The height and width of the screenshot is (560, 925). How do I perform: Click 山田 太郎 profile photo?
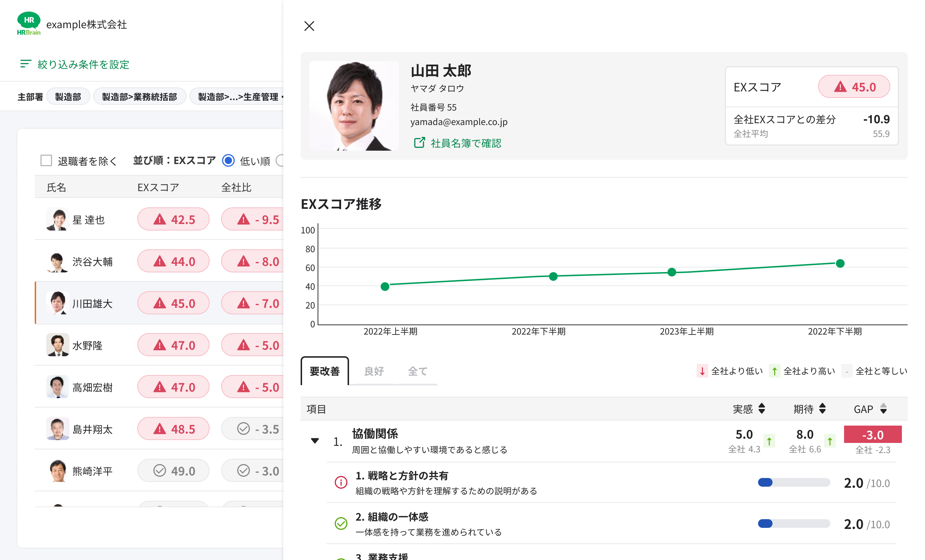point(354,106)
